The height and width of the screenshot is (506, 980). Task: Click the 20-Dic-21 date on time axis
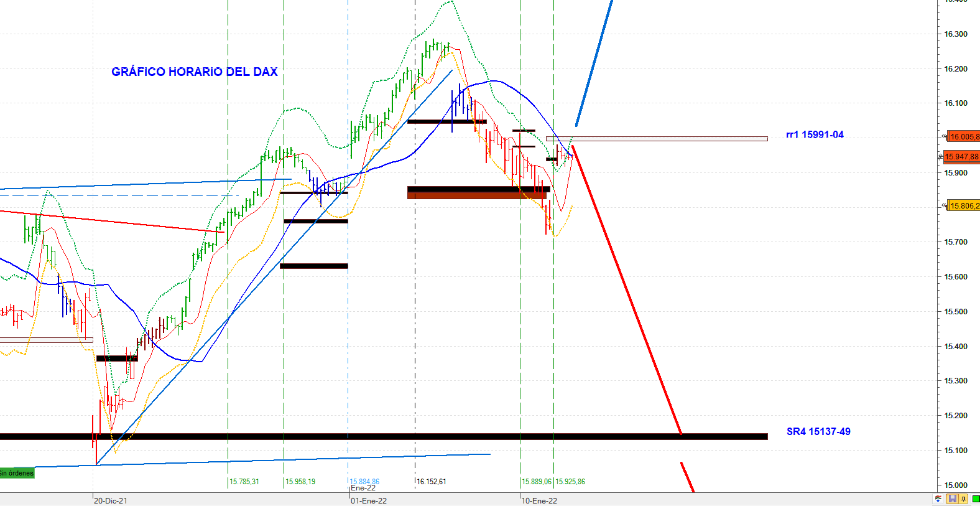pyautogui.click(x=111, y=500)
